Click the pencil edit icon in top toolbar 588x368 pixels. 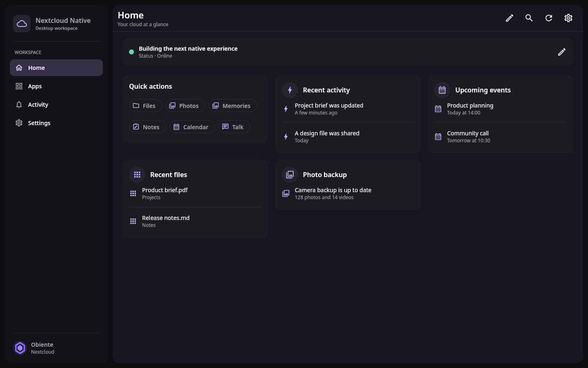point(509,18)
